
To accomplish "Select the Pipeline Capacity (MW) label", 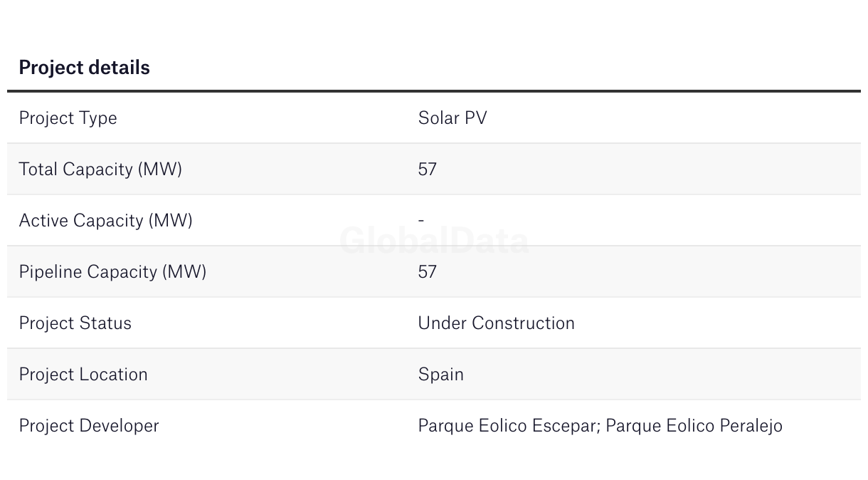I will [x=112, y=272].
